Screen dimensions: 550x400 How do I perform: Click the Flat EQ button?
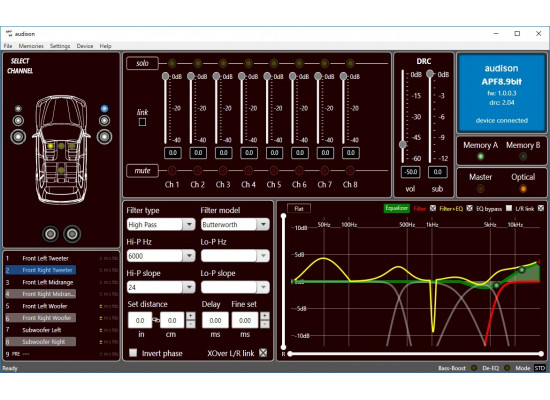point(299,208)
